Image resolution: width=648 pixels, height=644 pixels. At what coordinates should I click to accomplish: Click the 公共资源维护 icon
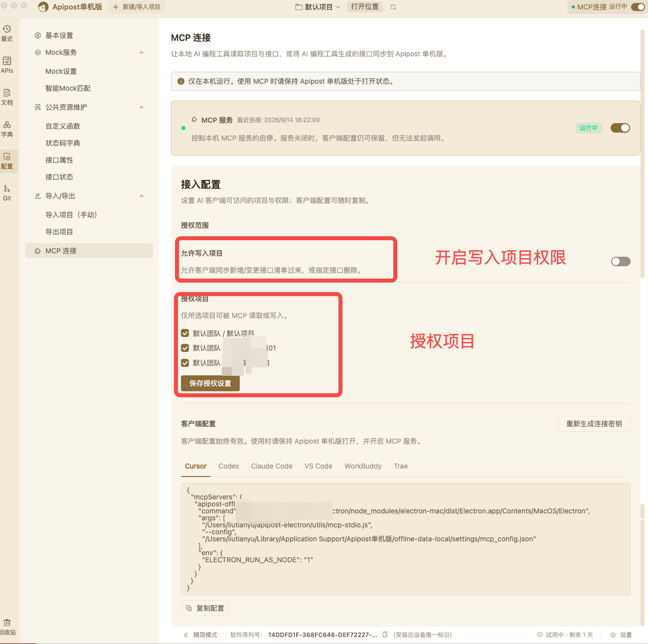tap(38, 107)
